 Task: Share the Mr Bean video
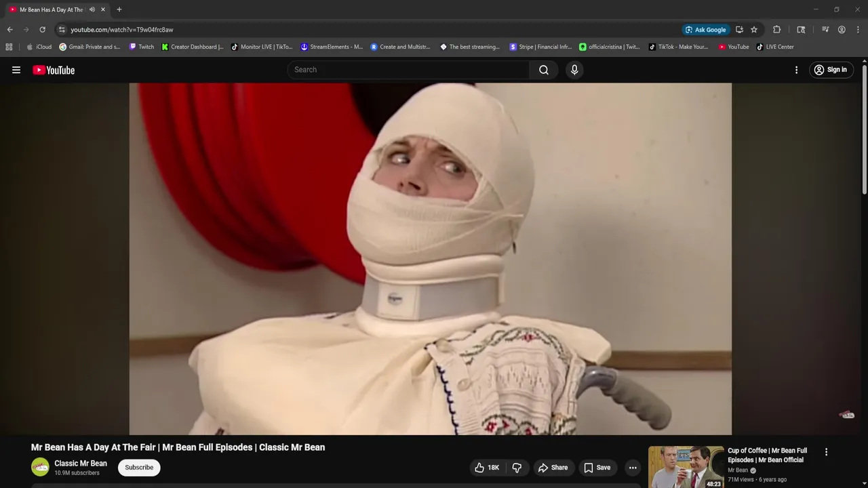553,468
